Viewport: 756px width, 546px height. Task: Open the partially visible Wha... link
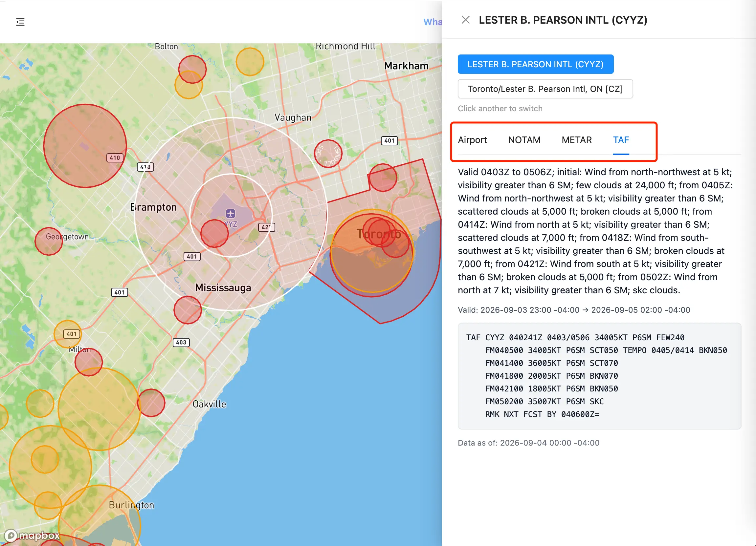pyautogui.click(x=432, y=22)
